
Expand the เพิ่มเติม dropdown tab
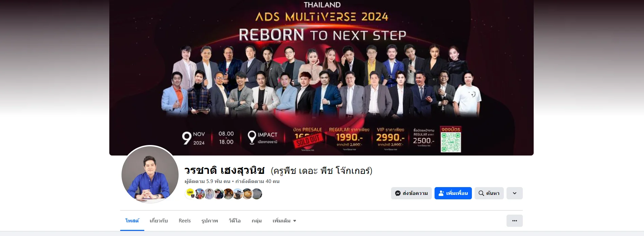[284, 221]
